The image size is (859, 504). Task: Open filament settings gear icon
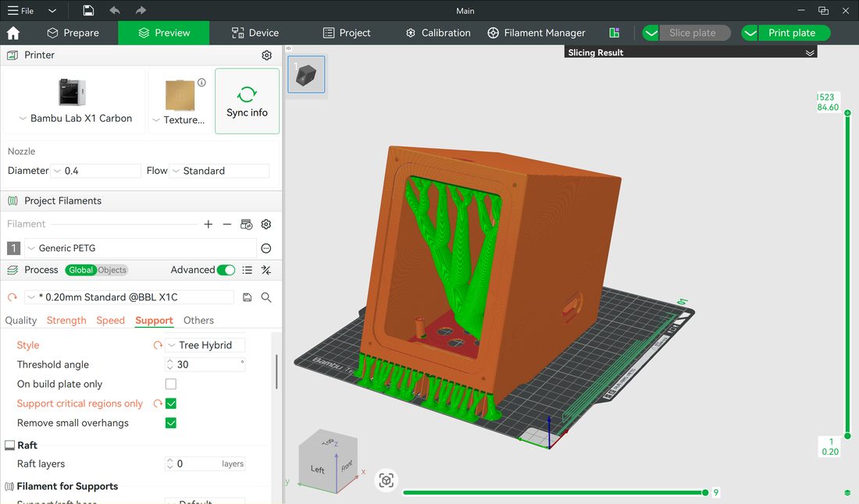[x=266, y=225]
